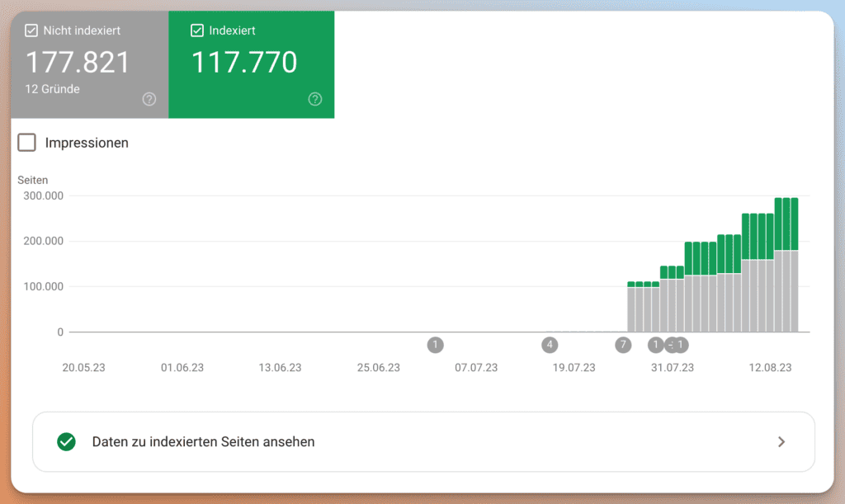Uncheck the Nicht indexiert checkbox
Screen dimensions: 845x504
click(32, 31)
